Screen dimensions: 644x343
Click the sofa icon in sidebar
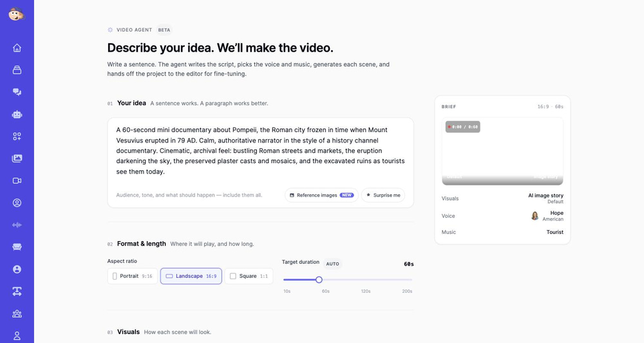[17, 247]
